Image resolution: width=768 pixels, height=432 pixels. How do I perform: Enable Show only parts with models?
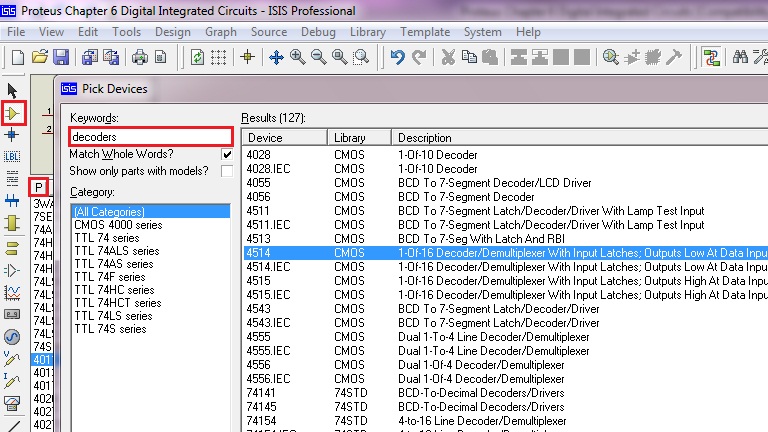(x=227, y=171)
